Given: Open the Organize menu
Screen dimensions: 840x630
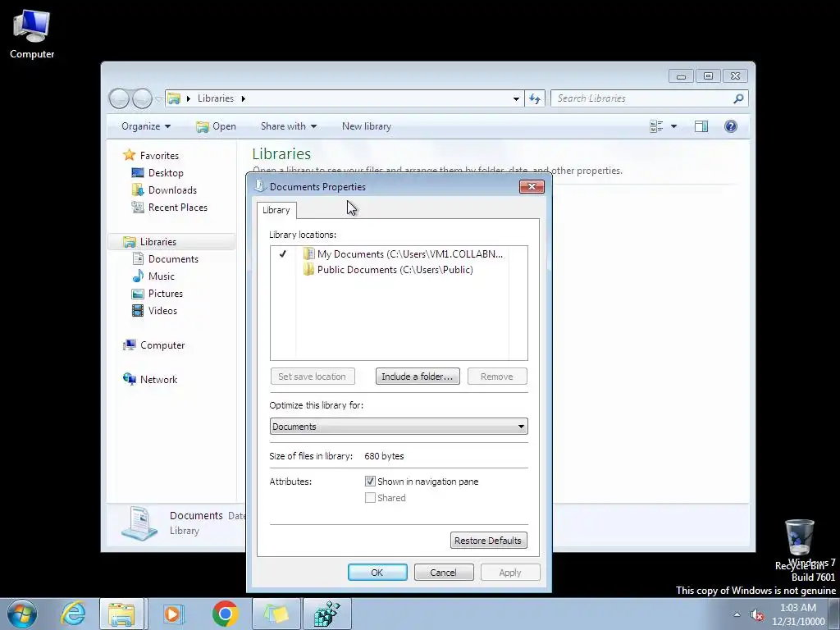Looking at the screenshot, I should [x=146, y=126].
